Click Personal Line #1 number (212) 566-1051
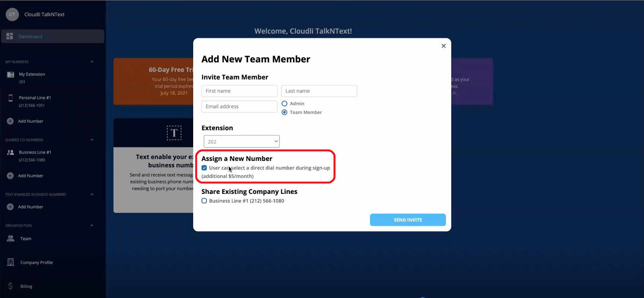644x298 pixels. pyautogui.click(x=32, y=105)
